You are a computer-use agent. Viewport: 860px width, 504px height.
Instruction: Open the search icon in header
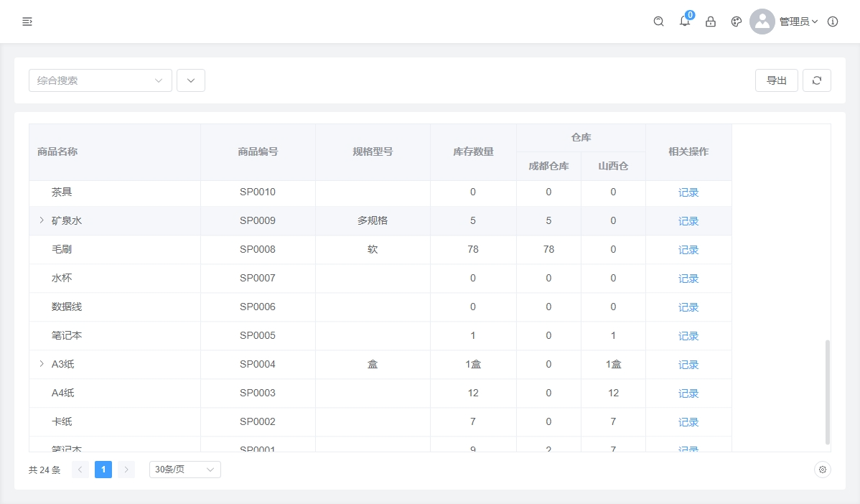(x=658, y=22)
